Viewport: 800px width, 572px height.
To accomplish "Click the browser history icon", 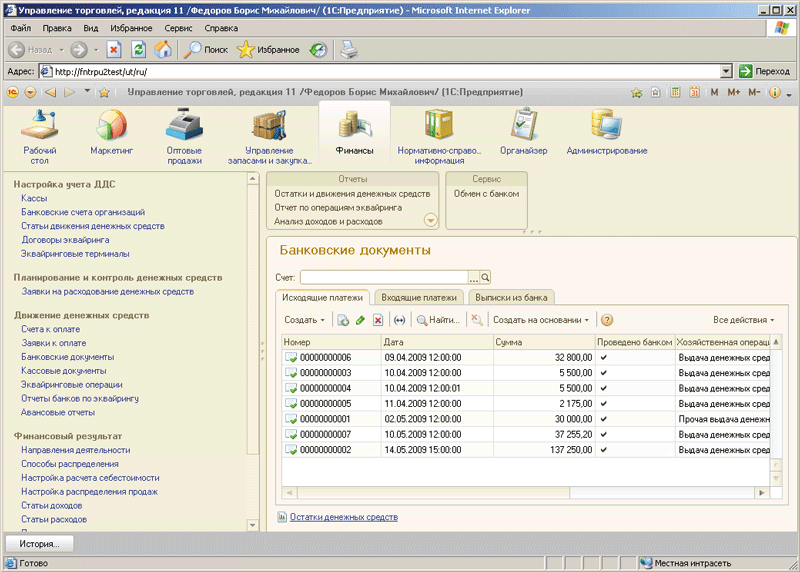I will (x=318, y=49).
